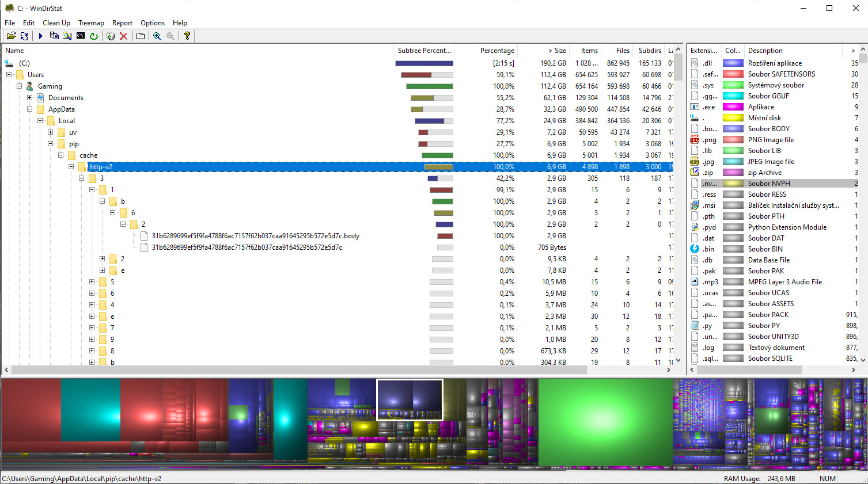Image resolution: width=868 pixels, height=484 pixels.
Task: Click the Documents folder icon
Action: (x=40, y=98)
